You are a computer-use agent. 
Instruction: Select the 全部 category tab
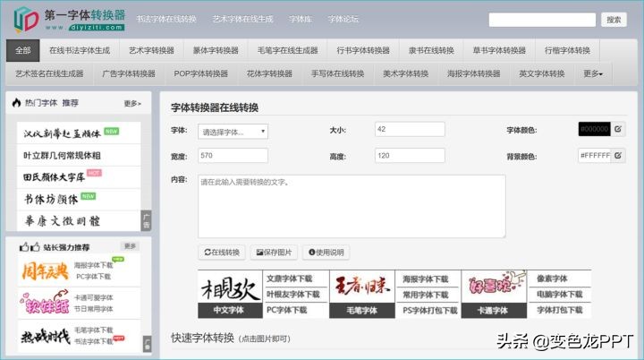23,51
